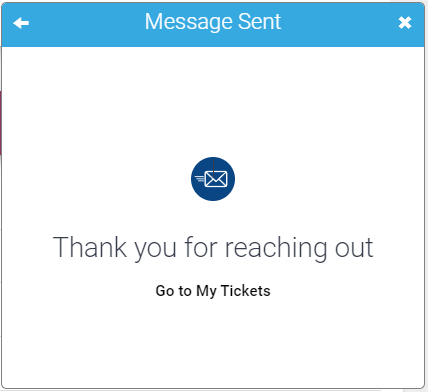Click the sent envelope icon

click(213, 179)
